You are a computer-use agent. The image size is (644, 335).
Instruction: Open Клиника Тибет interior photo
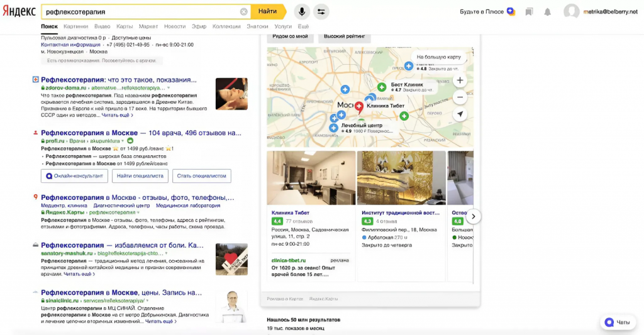[311, 178]
